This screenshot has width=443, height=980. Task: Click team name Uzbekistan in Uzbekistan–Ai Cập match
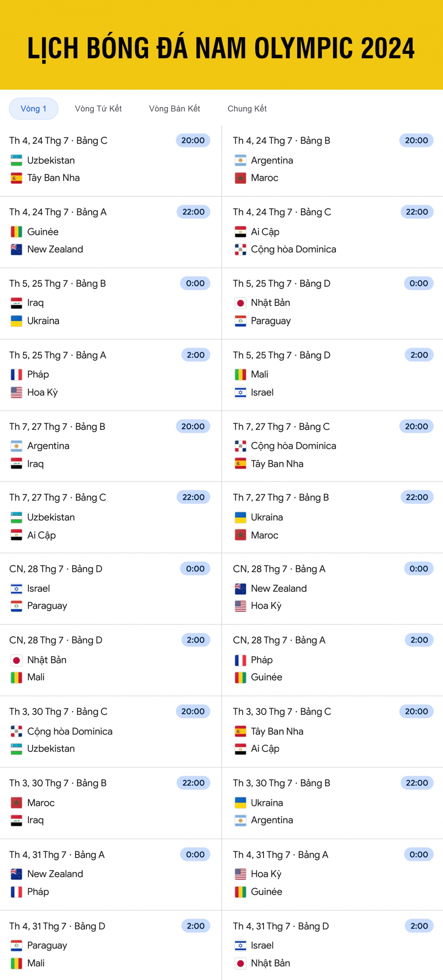point(51,517)
